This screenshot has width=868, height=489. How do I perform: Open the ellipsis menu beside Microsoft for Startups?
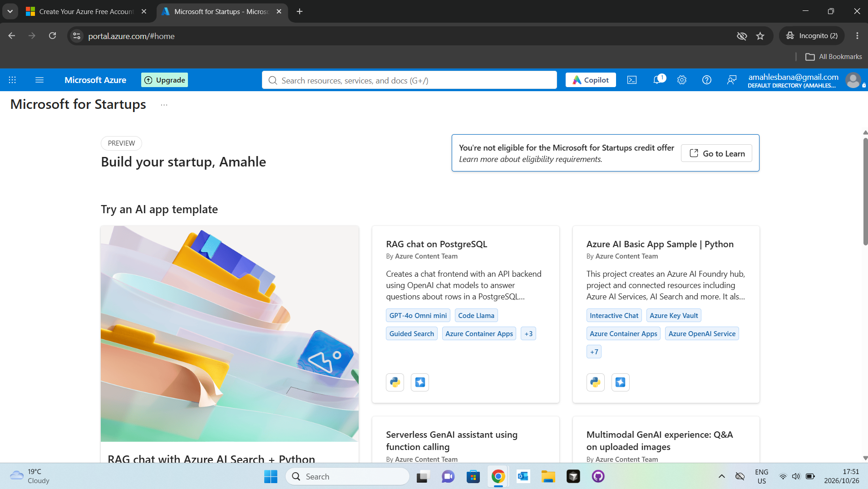(164, 105)
